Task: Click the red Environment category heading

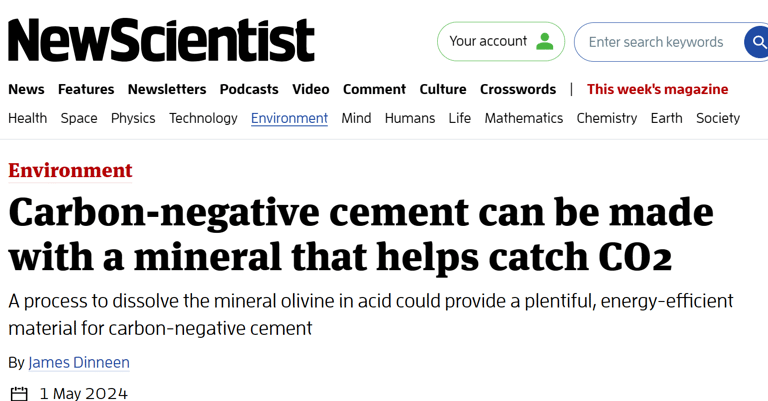Action: 70,170
